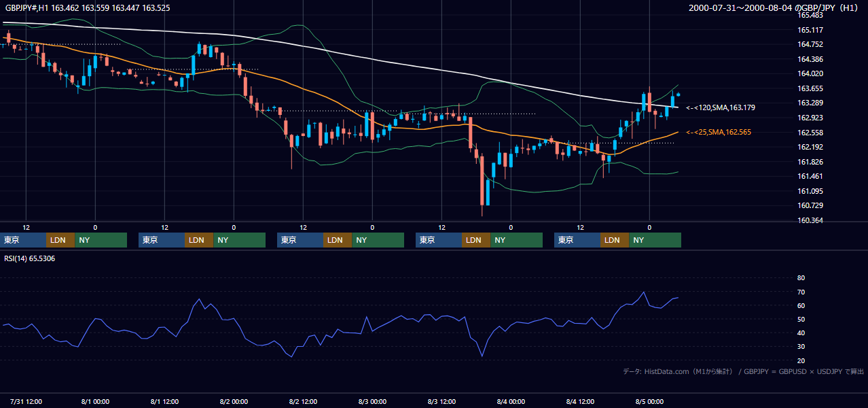Select the 25 SMA label reading 162.565
The height and width of the screenshot is (408, 868).
719,132
